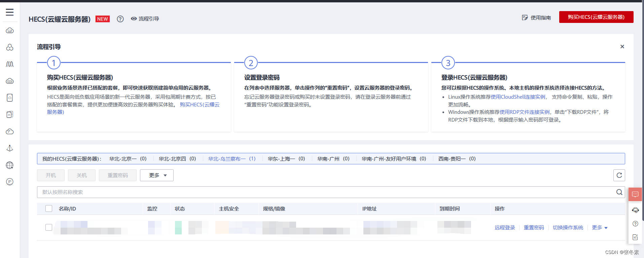Click 切换操作系统 in the server row
This screenshot has width=644, height=258.
(x=568, y=228)
